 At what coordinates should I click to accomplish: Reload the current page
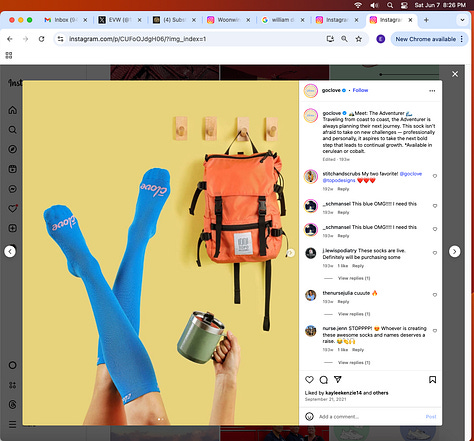(41, 39)
